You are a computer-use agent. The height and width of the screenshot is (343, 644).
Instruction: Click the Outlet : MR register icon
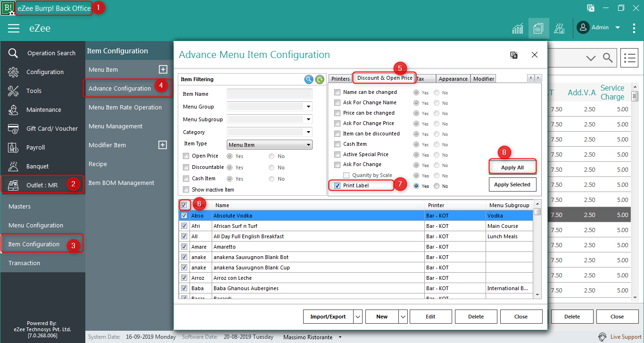tap(13, 185)
